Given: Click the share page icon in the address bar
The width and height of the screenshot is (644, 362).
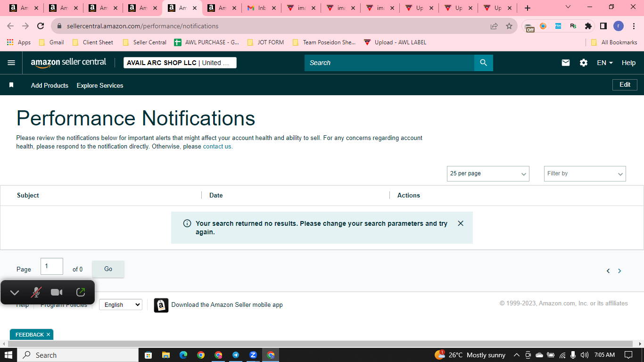Looking at the screenshot, I should 494,26.
